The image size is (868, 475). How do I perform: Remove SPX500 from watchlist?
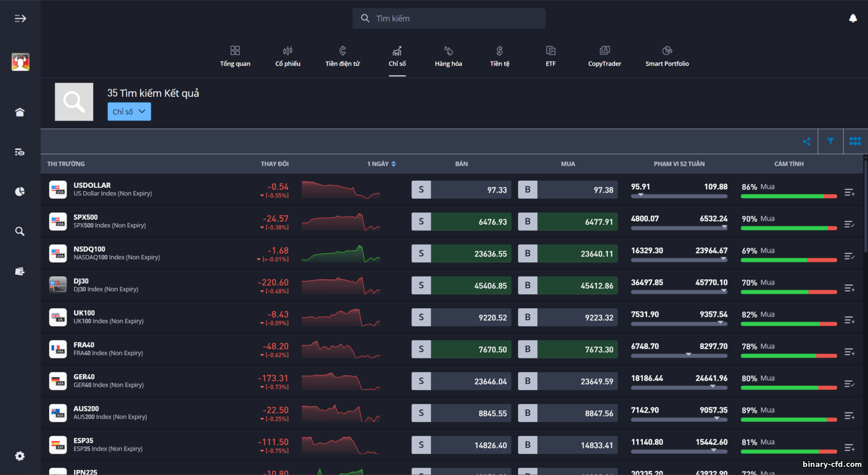pyautogui.click(x=849, y=224)
